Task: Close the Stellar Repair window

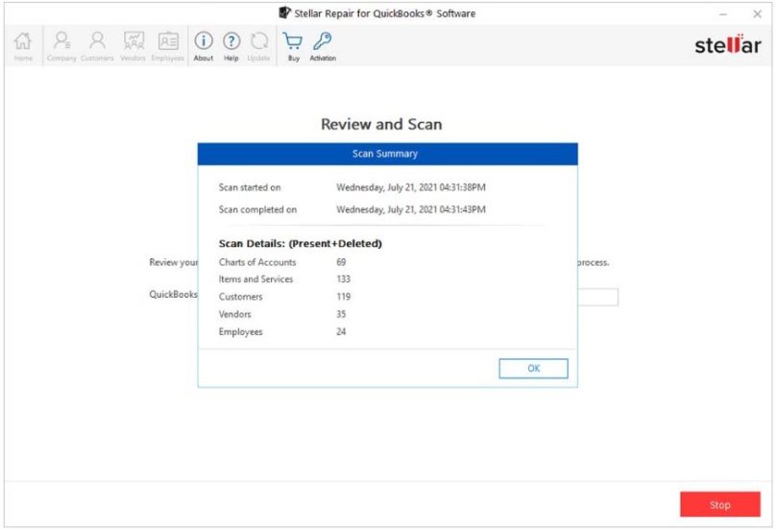Action: point(757,13)
